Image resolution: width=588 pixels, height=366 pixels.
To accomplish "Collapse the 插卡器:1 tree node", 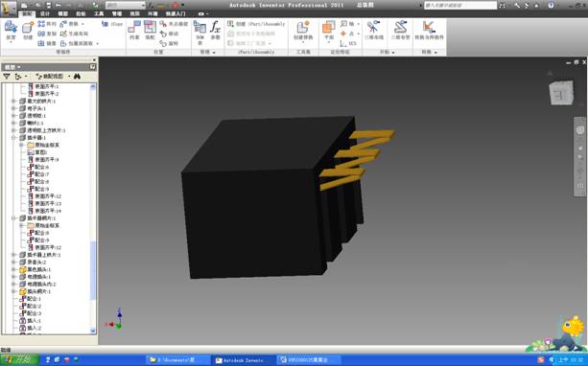I will coord(13,138).
